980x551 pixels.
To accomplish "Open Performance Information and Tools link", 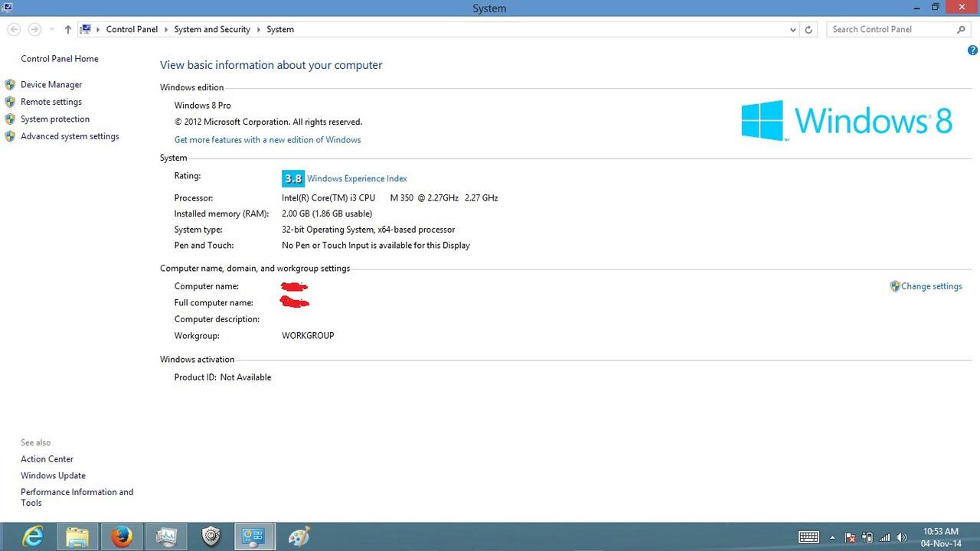I will point(77,497).
